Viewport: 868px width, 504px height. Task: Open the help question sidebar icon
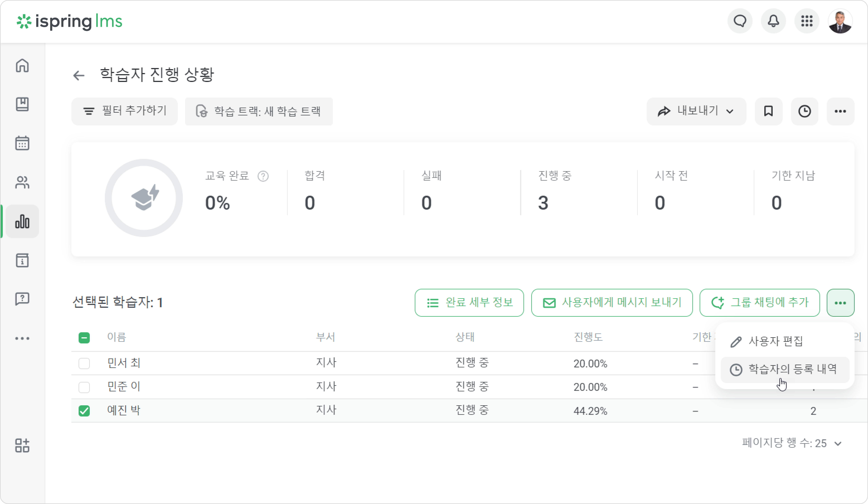[22, 299]
